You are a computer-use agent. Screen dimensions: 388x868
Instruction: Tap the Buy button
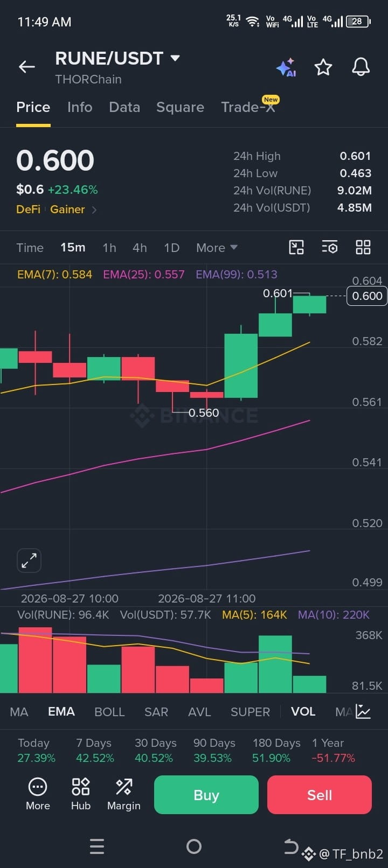(x=206, y=795)
